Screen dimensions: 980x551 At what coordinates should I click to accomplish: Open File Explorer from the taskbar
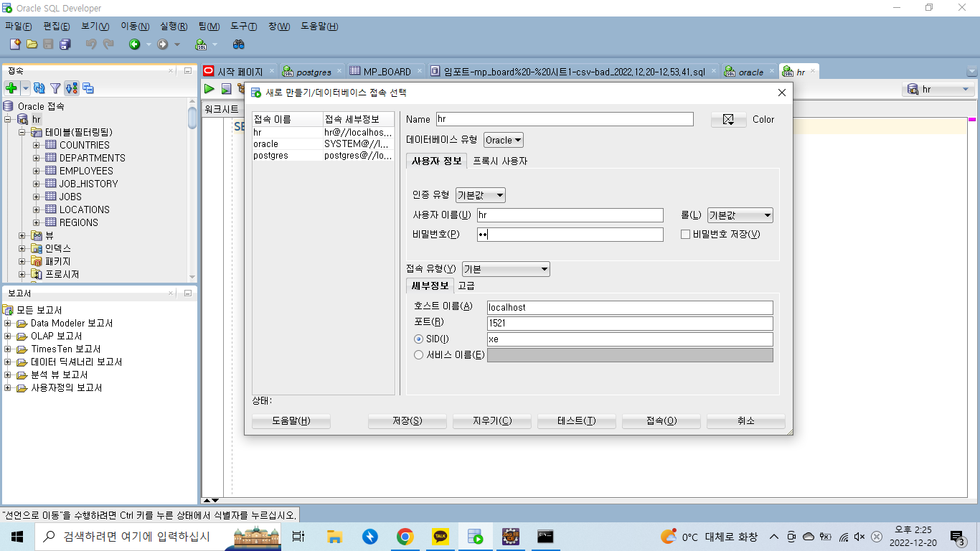pyautogui.click(x=334, y=536)
